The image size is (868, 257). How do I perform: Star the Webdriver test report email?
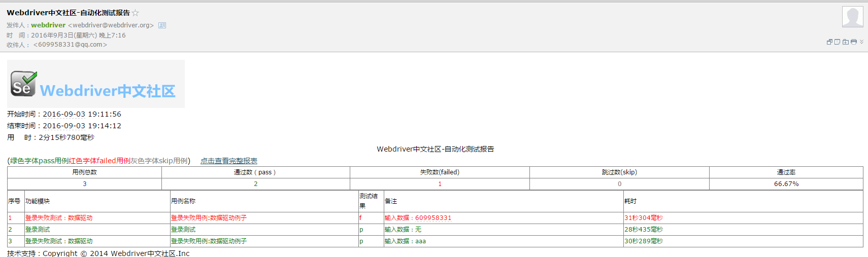pos(136,13)
